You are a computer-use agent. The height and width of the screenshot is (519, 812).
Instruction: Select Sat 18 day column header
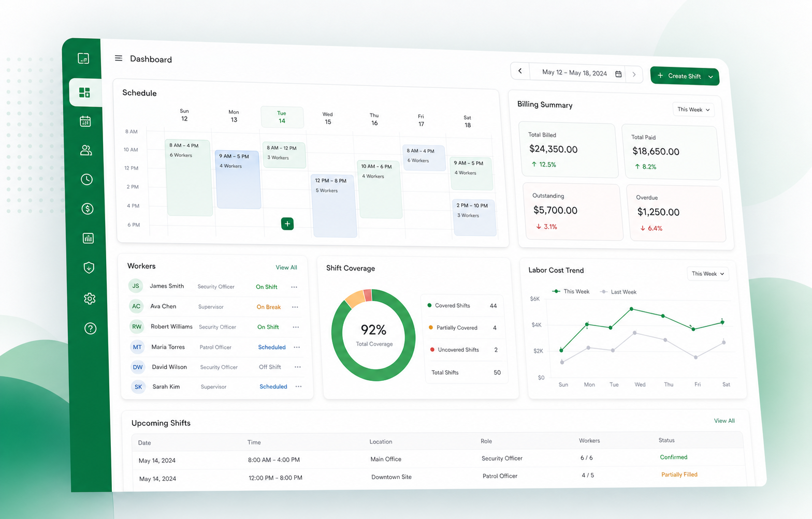click(x=468, y=122)
